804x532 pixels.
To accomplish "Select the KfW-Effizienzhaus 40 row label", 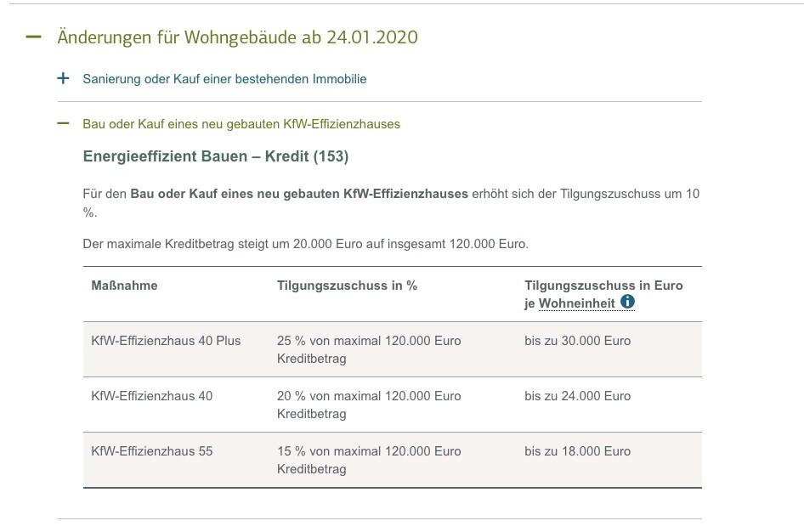I will tap(151, 396).
